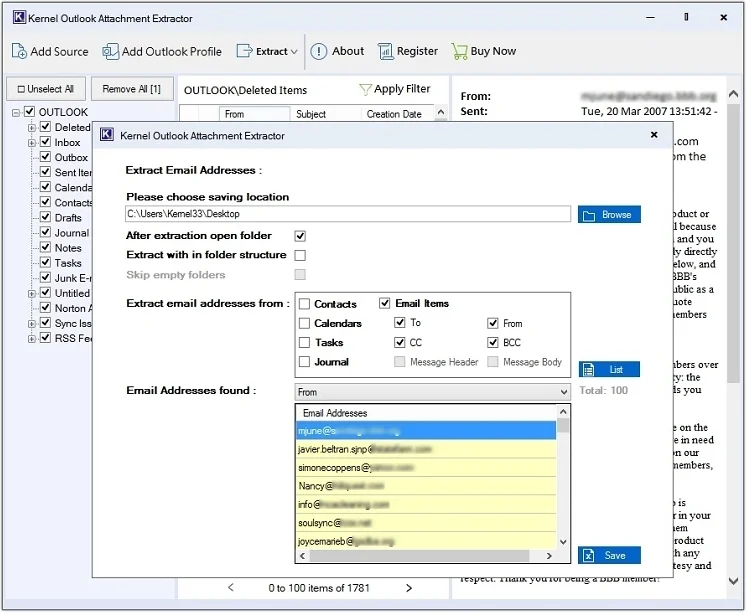Enable Extract with in folder structure

click(x=300, y=255)
